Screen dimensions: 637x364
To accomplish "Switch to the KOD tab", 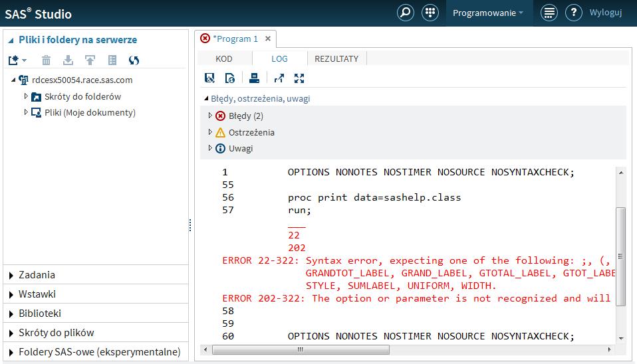I will pos(224,59).
